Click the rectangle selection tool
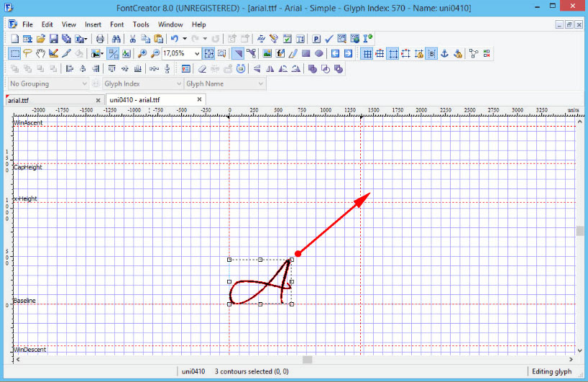 tap(14, 54)
